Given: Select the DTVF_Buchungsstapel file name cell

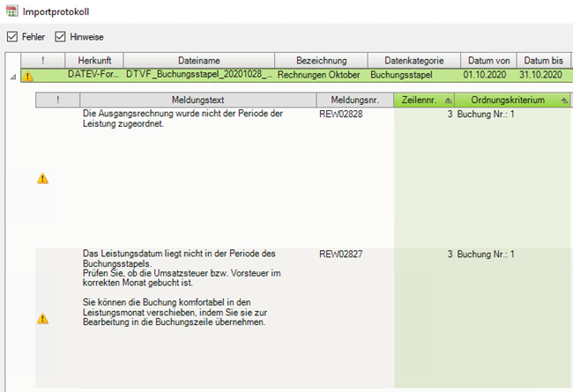Looking at the screenshot, I should click(x=197, y=75).
